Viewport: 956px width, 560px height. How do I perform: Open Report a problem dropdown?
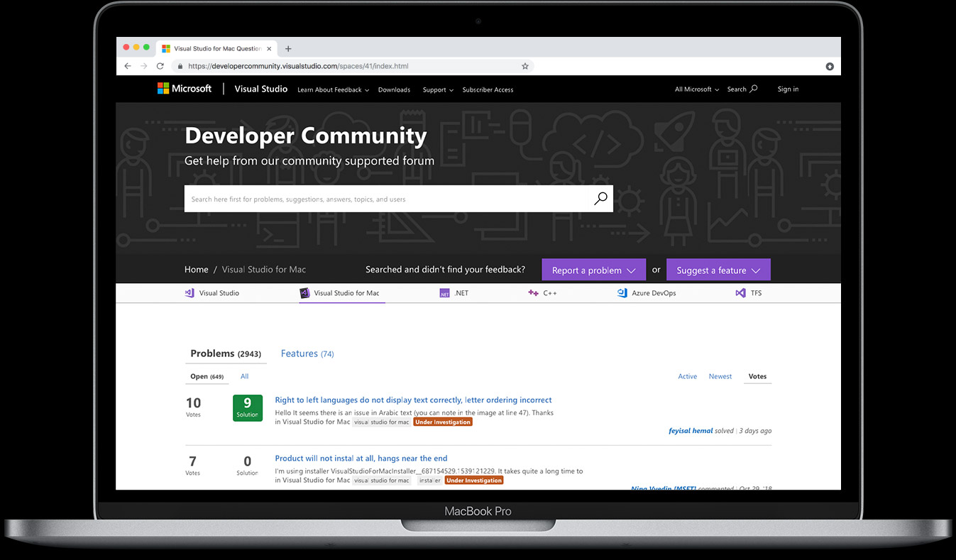pyautogui.click(x=593, y=270)
